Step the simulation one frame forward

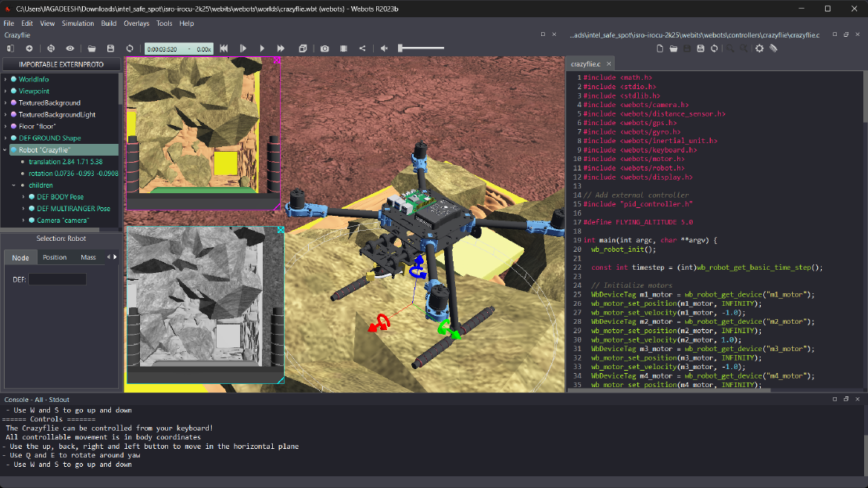243,48
